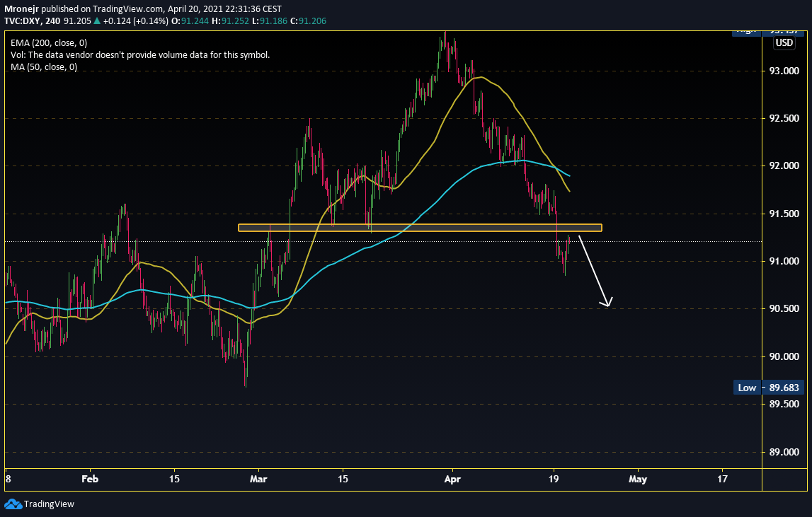812x517 pixels.
Task: Click the change value +0.124 (+0.14%)
Action: pyautogui.click(x=136, y=21)
